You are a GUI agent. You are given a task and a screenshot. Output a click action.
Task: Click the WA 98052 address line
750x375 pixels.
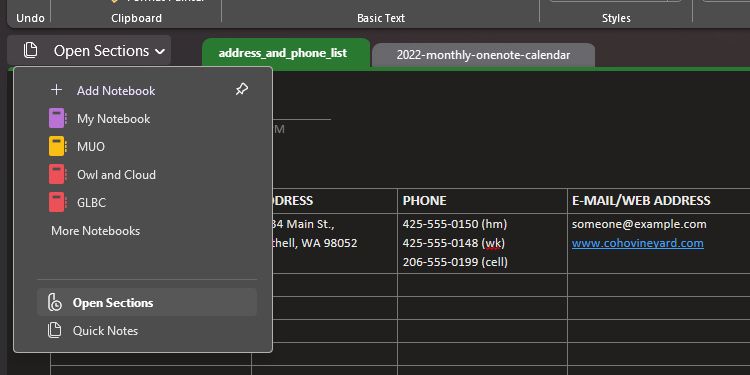tap(314, 243)
